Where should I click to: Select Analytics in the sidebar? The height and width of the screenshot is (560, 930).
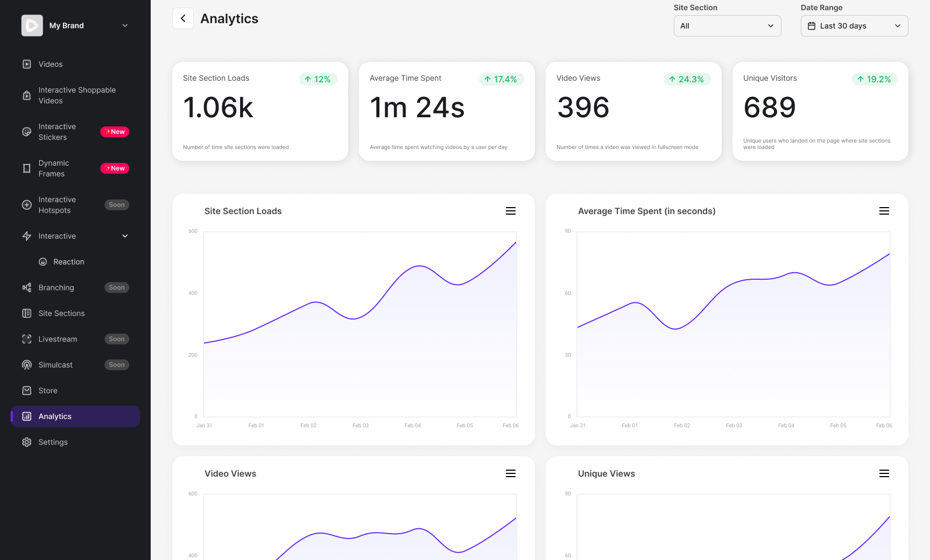[75, 416]
